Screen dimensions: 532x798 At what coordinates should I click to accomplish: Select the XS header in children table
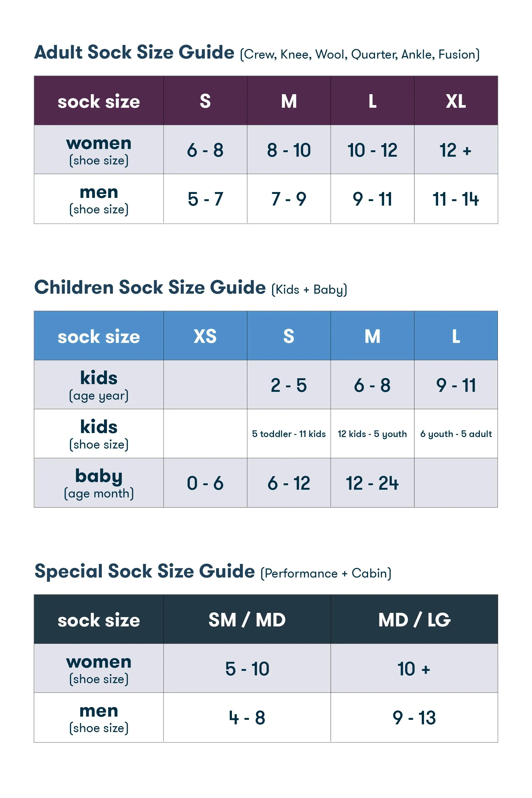coord(205,336)
